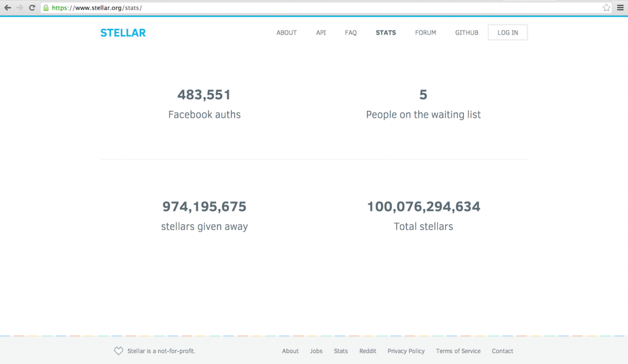Open the API page from the top navigation
Viewport: 628px width, 364px height.
pyautogui.click(x=321, y=32)
